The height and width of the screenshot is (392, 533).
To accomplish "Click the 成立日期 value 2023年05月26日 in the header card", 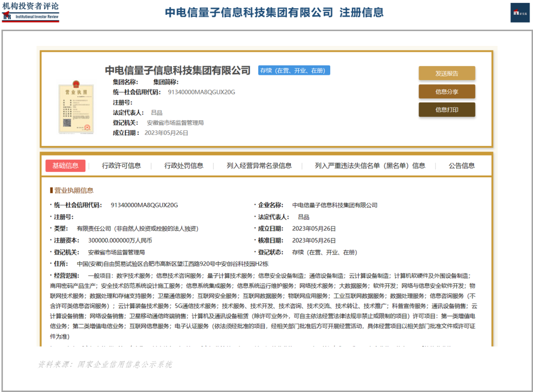I will click(166, 133).
